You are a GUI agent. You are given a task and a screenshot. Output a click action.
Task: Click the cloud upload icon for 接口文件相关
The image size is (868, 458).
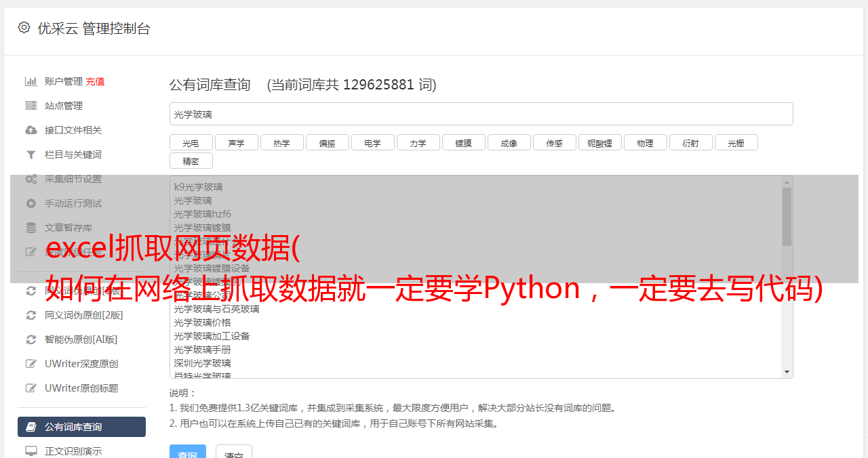[31, 130]
